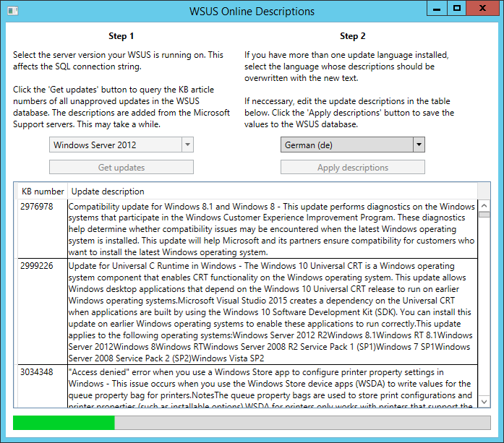Click the Get updates button
The height and width of the screenshot is (443, 504).
coord(121,167)
